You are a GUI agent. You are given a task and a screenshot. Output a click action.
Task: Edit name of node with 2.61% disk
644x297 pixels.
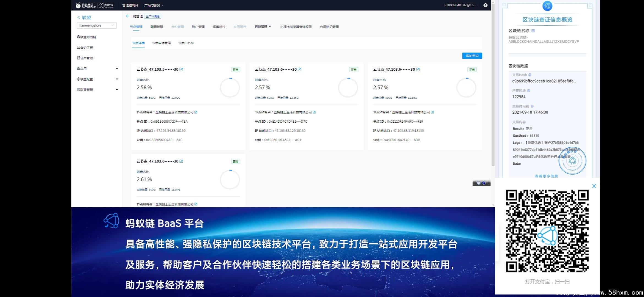[181, 161]
